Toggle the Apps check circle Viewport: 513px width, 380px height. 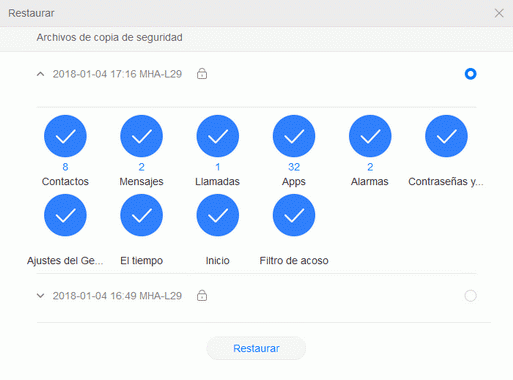[294, 136]
